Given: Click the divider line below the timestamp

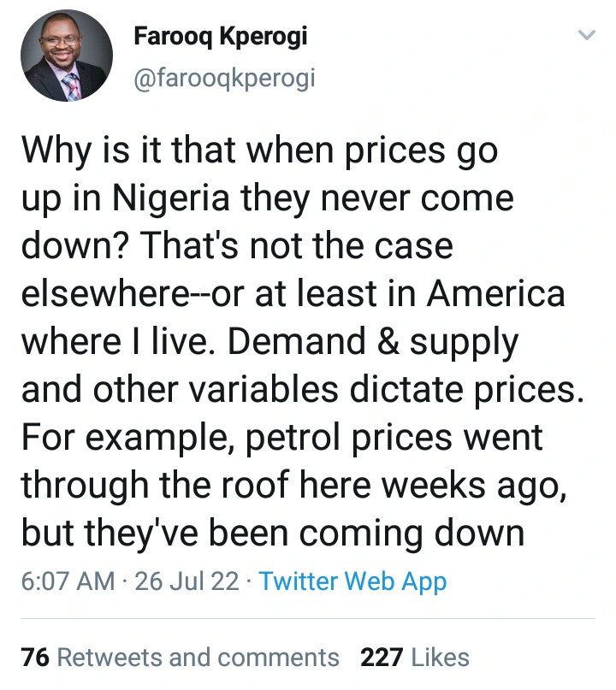Looking at the screenshot, I should coord(308,618).
